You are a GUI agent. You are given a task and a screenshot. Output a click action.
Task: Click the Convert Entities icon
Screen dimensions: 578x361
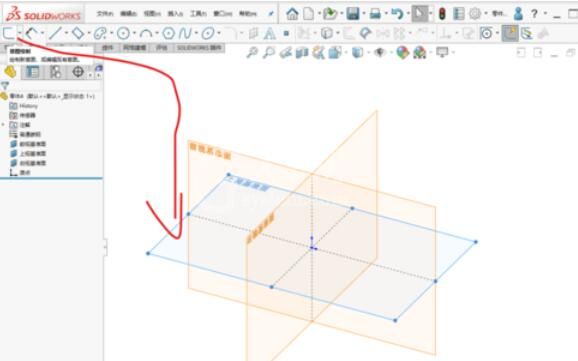(327, 34)
